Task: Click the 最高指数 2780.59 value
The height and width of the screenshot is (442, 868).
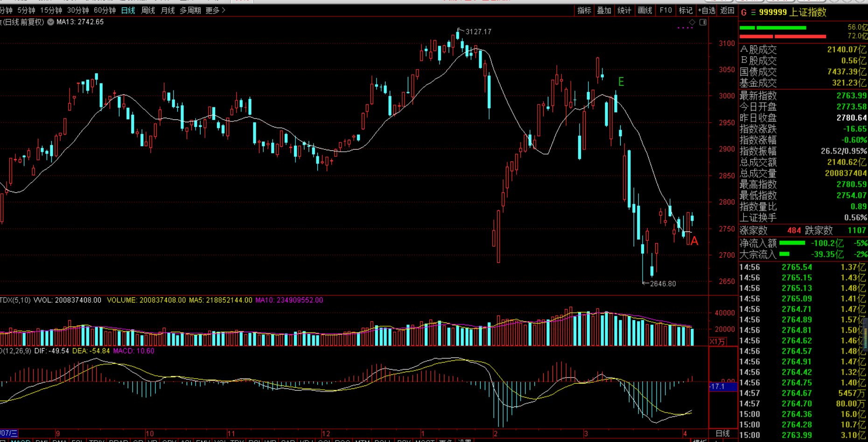Action: 851,184
